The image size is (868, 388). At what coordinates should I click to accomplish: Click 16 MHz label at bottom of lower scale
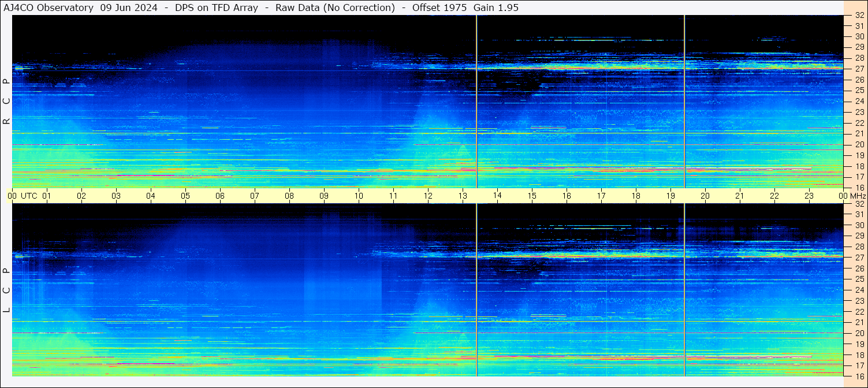[859, 376]
